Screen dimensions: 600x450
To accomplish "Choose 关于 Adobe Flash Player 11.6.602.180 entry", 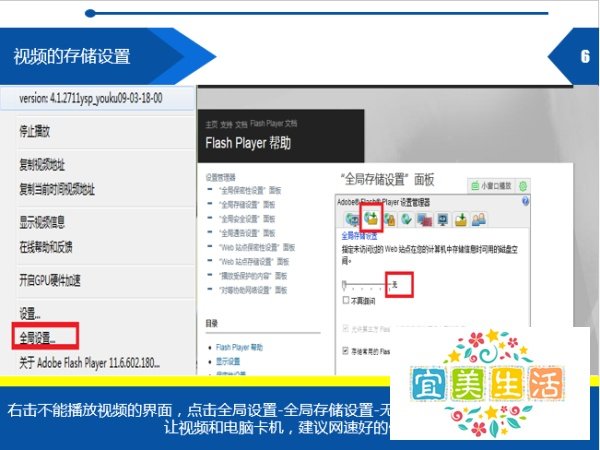I will click(90, 363).
